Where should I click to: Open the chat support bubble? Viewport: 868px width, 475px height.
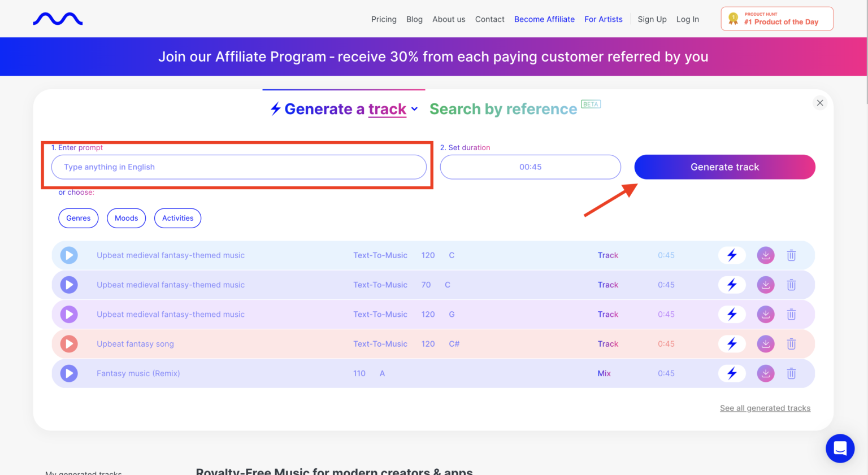pyautogui.click(x=840, y=448)
